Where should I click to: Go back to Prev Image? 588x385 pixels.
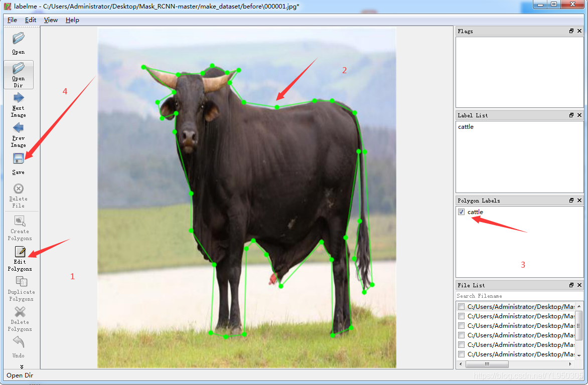pos(19,128)
